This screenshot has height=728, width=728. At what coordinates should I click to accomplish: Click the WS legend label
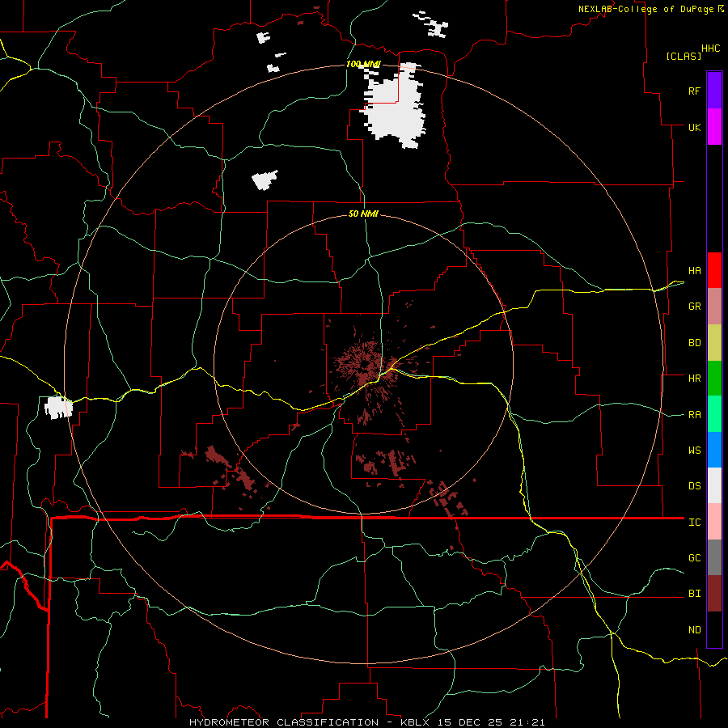tap(694, 451)
